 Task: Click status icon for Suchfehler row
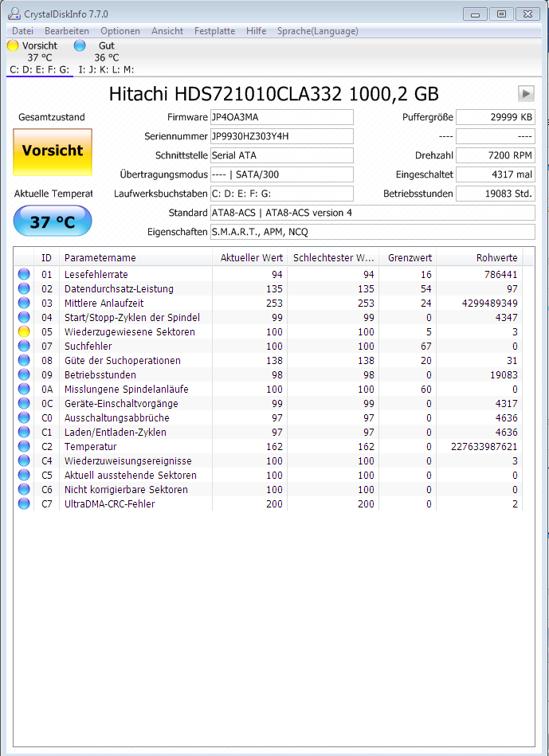(x=24, y=347)
